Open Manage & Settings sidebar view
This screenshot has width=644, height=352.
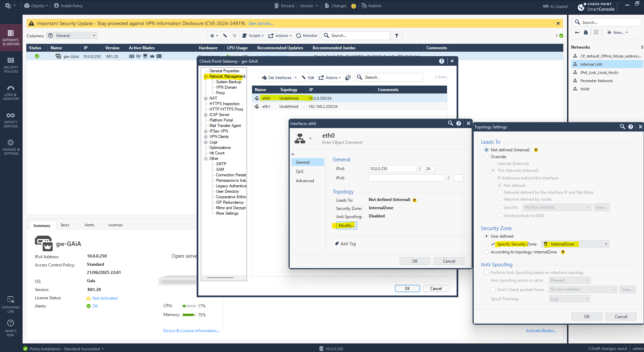[x=11, y=147]
